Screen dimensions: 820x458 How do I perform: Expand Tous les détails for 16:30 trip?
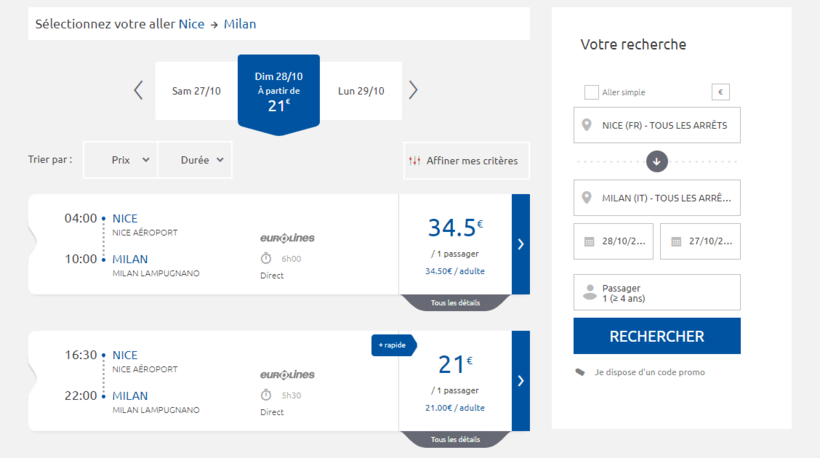[455, 440]
